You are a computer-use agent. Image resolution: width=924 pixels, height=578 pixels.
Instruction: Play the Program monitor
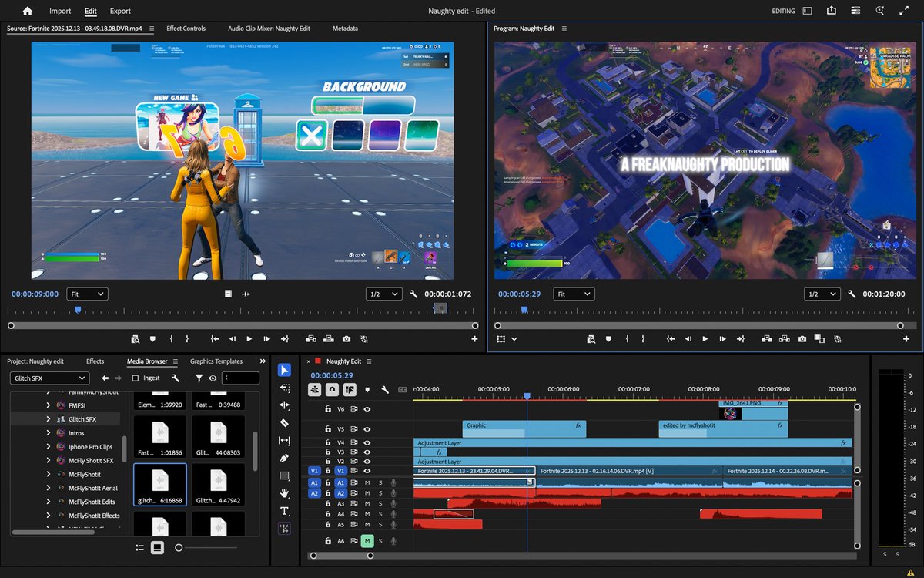click(705, 338)
